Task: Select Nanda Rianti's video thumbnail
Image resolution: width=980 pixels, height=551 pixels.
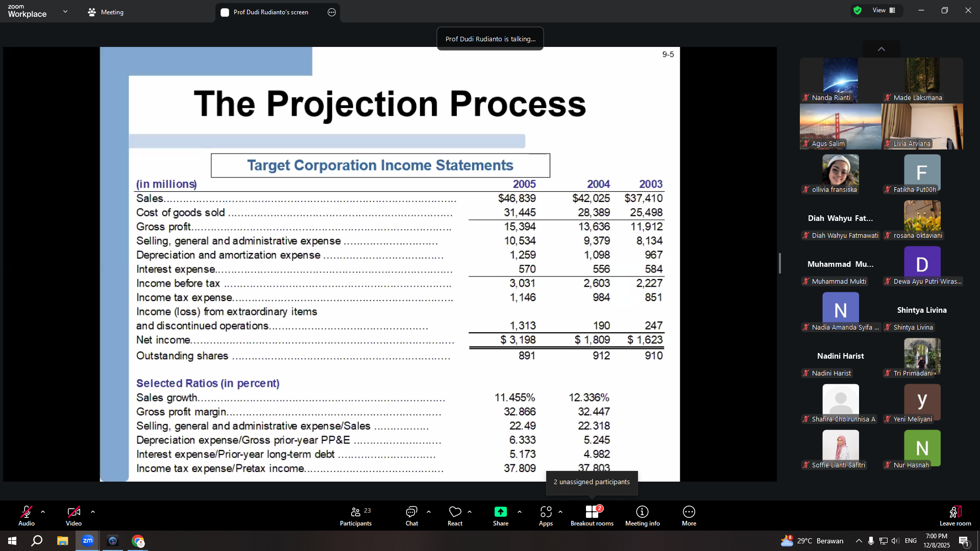Action: (x=841, y=81)
